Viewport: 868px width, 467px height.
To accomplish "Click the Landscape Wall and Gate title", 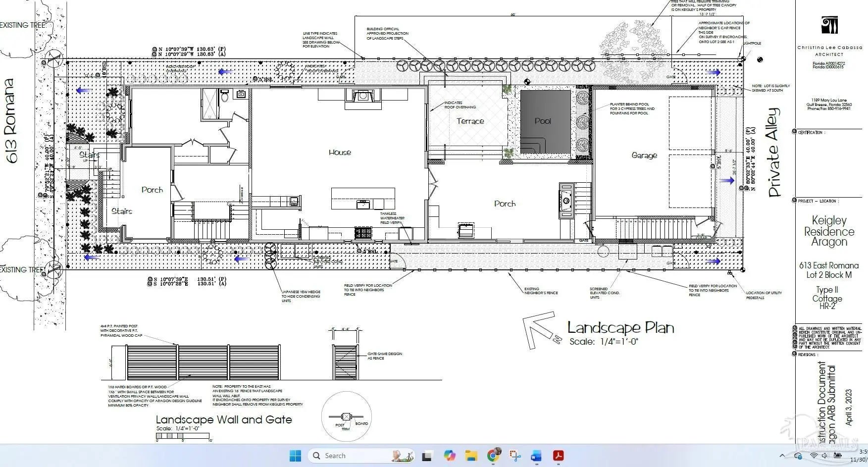I will (224, 420).
